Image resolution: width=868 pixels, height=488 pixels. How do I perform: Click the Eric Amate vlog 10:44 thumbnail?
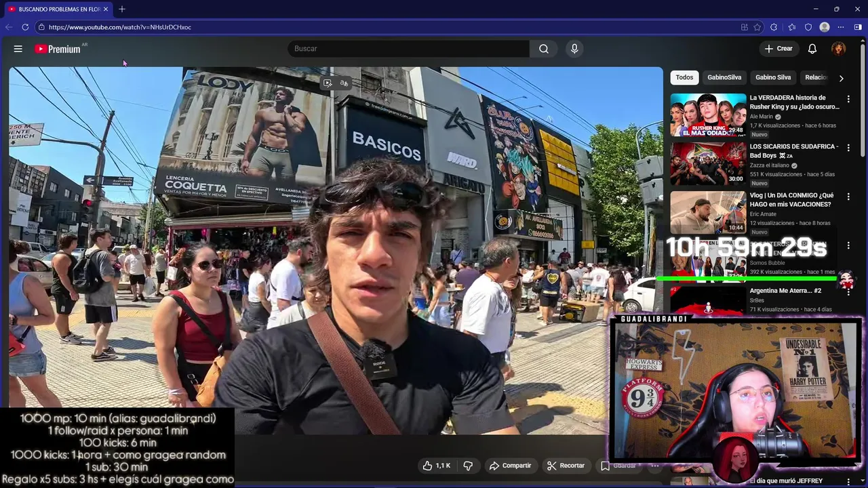click(x=708, y=213)
